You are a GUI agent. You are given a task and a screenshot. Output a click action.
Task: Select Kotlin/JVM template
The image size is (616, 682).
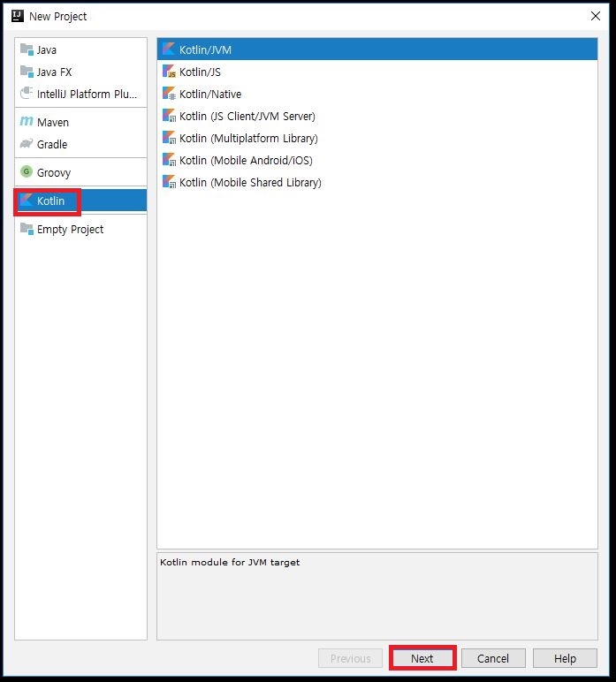tap(377, 49)
